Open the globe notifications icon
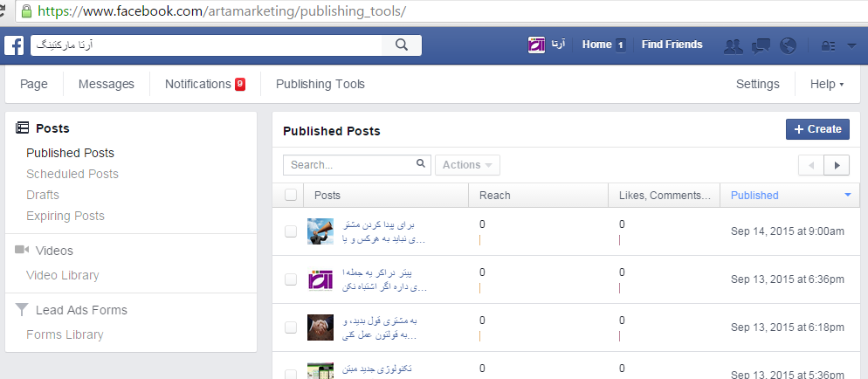Image resolution: width=868 pixels, height=379 pixels. (x=788, y=45)
